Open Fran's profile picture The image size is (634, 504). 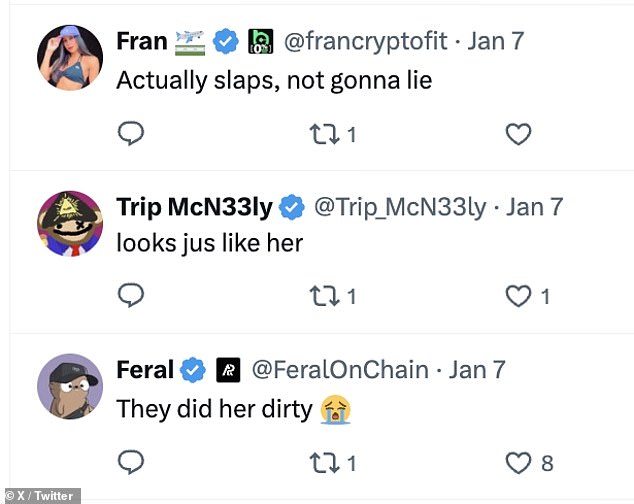pyautogui.click(x=70, y=56)
